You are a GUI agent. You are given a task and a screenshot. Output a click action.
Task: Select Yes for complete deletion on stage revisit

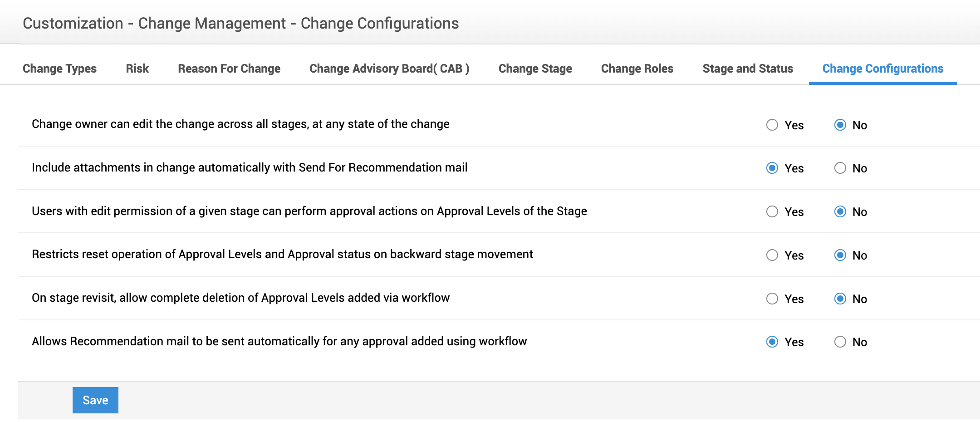coord(772,299)
